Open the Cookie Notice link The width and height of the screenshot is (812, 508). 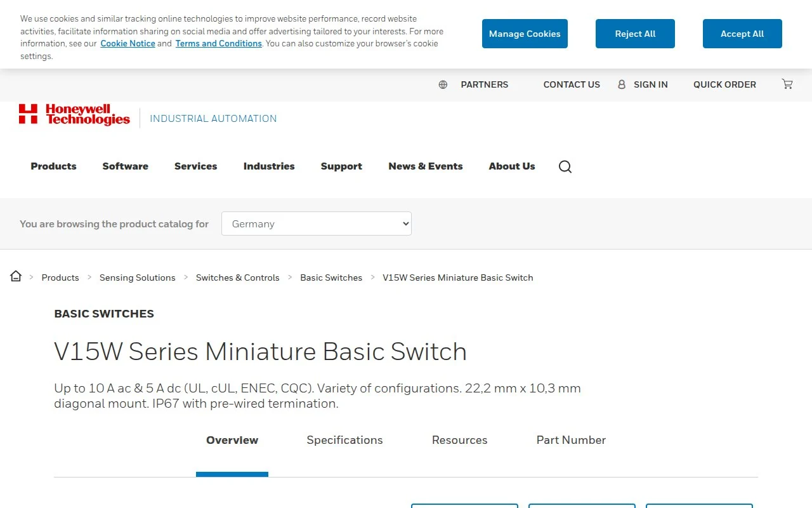click(x=128, y=44)
